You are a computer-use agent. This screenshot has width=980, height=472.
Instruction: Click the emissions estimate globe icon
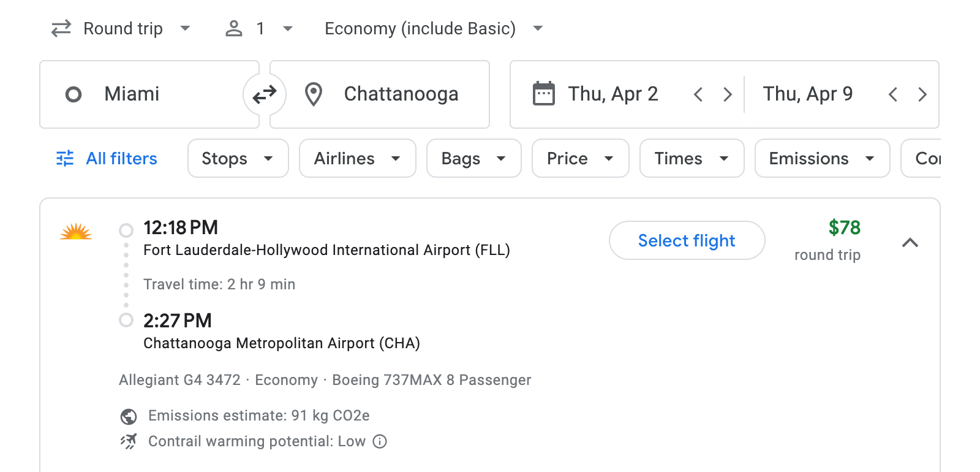127,415
